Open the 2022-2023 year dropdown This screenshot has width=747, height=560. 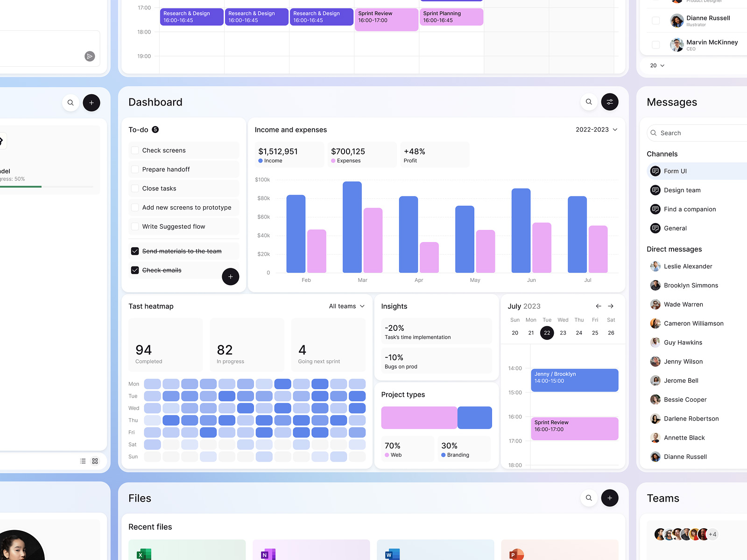[x=596, y=129]
